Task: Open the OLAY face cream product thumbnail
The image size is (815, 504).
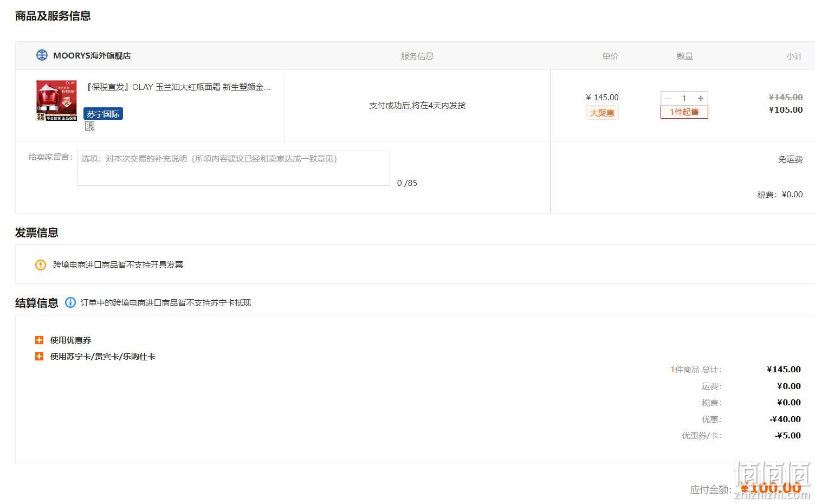Action: [x=56, y=100]
